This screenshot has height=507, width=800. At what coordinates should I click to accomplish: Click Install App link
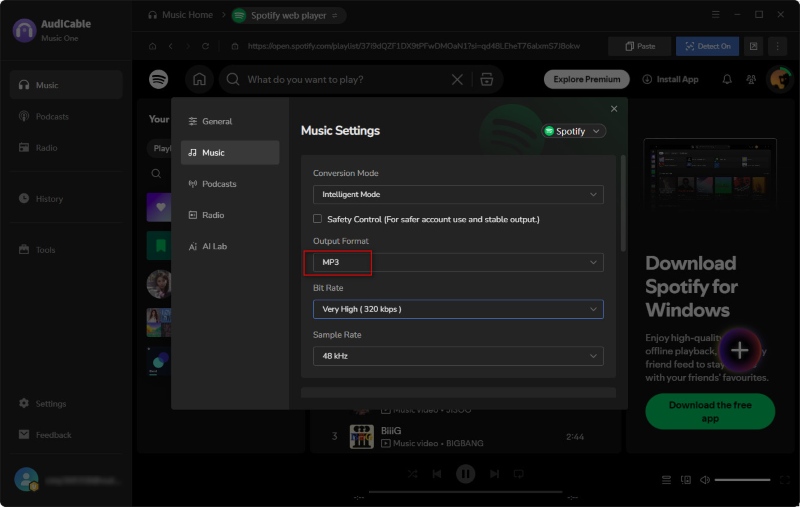[x=670, y=79]
